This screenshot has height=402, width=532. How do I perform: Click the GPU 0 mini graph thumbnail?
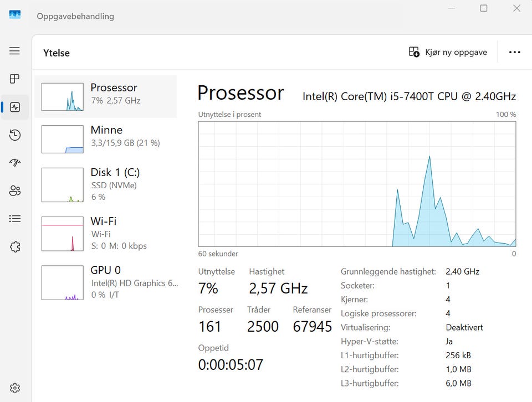pos(63,282)
